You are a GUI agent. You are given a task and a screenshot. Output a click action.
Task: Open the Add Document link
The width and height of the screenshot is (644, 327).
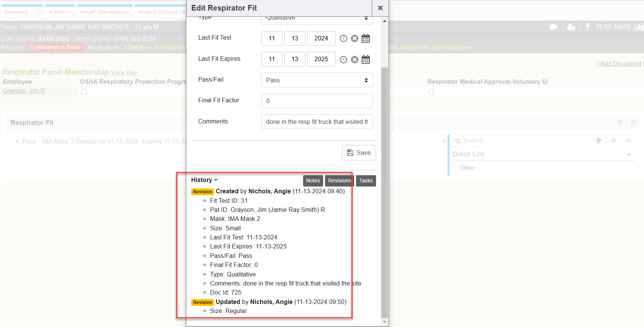point(620,63)
